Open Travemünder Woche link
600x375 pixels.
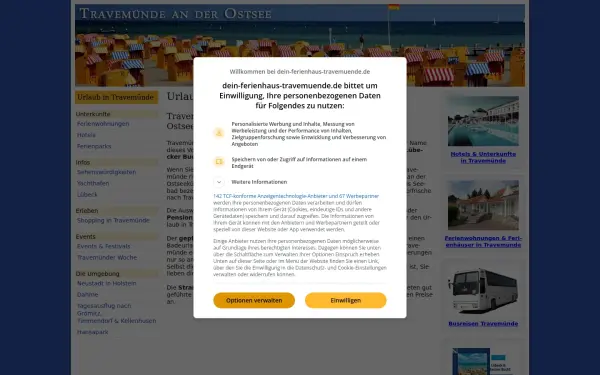coord(107,257)
